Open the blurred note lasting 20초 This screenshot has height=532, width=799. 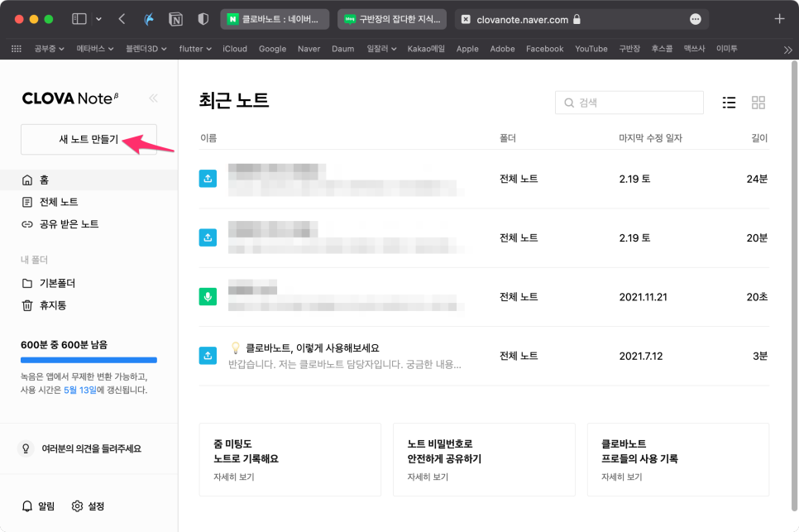[484, 296]
